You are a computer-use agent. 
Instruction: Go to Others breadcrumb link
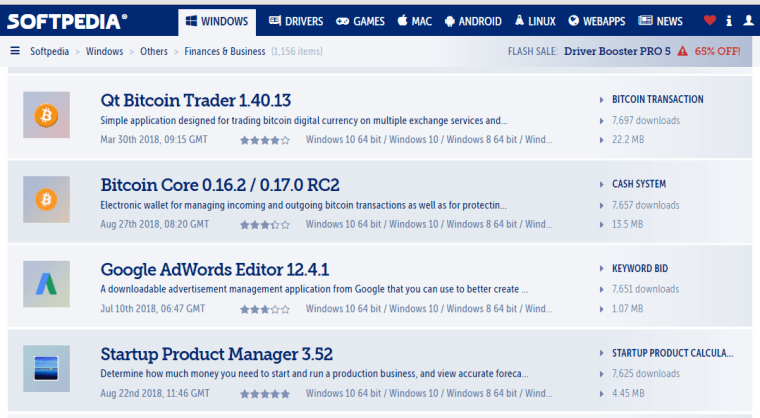tap(154, 51)
